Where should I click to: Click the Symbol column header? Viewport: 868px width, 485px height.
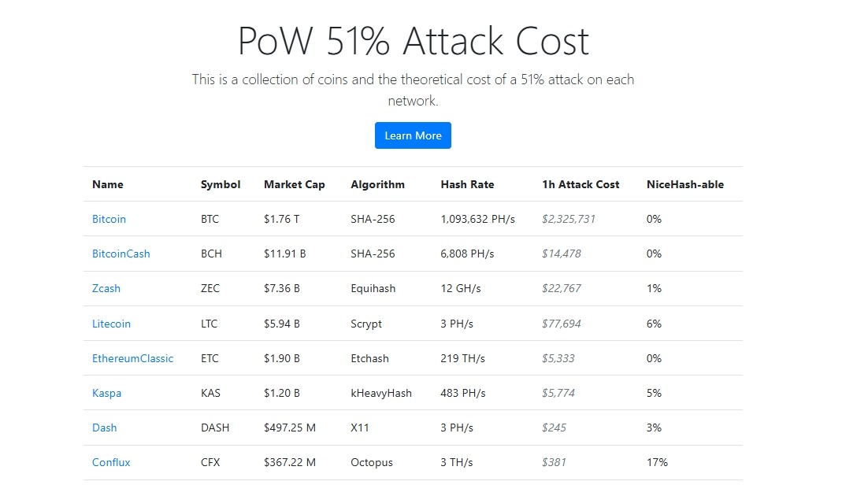pos(221,184)
